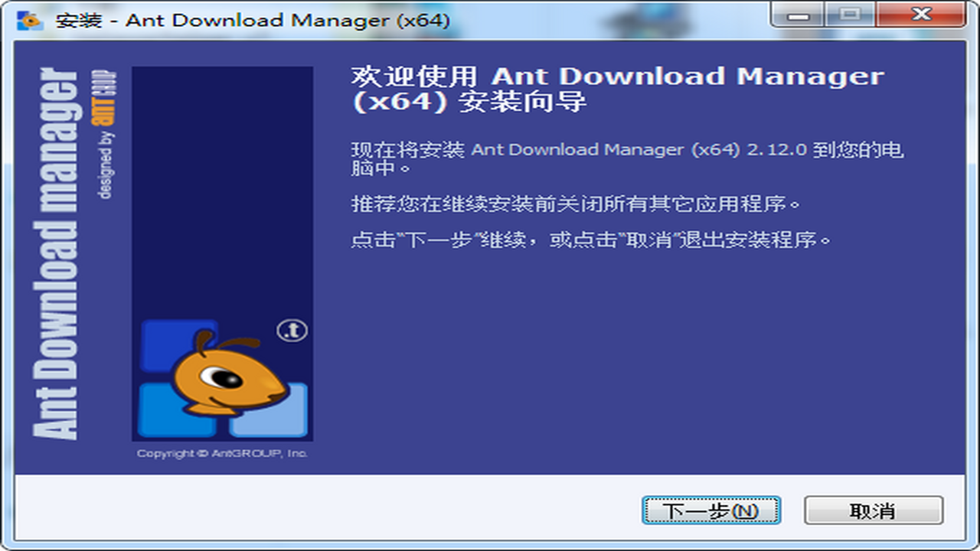
Task: Click the installer icon in title bar
Action: [x=30, y=20]
